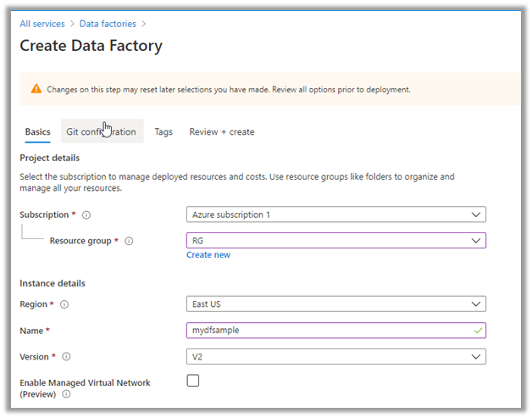Image resolution: width=532 pixels, height=418 pixels.
Task: Go to the Review + create tab
Action: pyautogui.click(x=221, y=132)
